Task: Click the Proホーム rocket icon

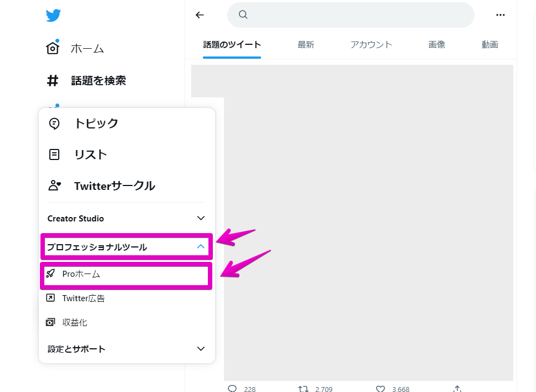Action: [50, 274]
